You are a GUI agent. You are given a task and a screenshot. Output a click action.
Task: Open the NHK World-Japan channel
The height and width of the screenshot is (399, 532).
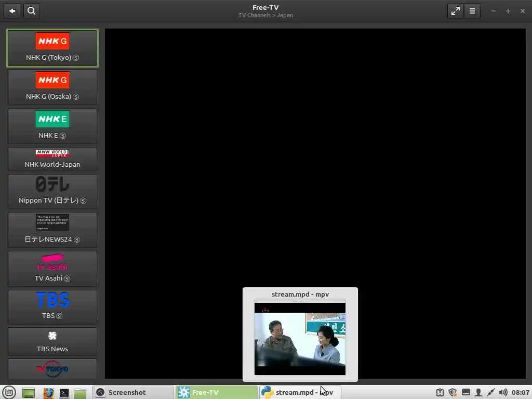coord(52,159)
